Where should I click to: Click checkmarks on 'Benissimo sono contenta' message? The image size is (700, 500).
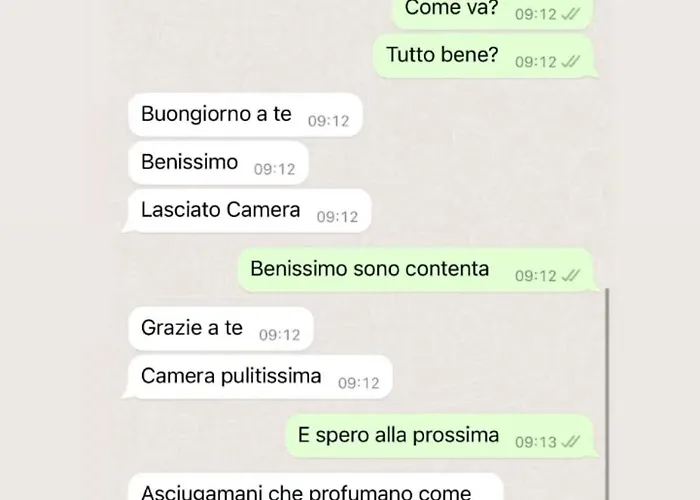571,275
